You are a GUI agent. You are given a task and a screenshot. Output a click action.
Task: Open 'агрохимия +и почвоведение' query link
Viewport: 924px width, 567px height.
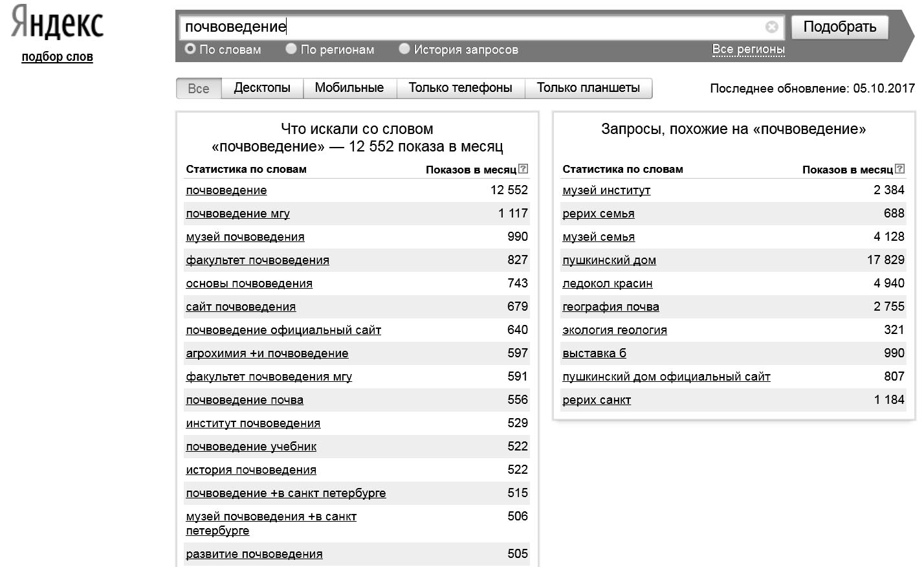267,353
